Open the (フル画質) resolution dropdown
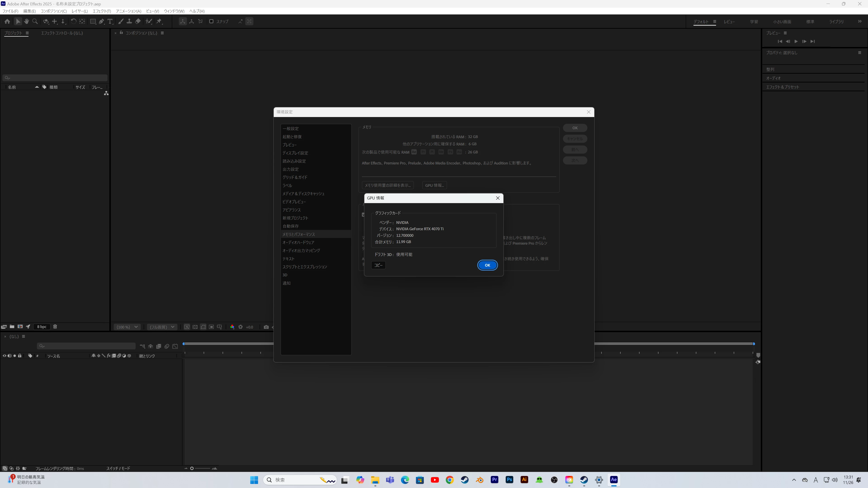868x488 pixels. (x=162, y=327)
